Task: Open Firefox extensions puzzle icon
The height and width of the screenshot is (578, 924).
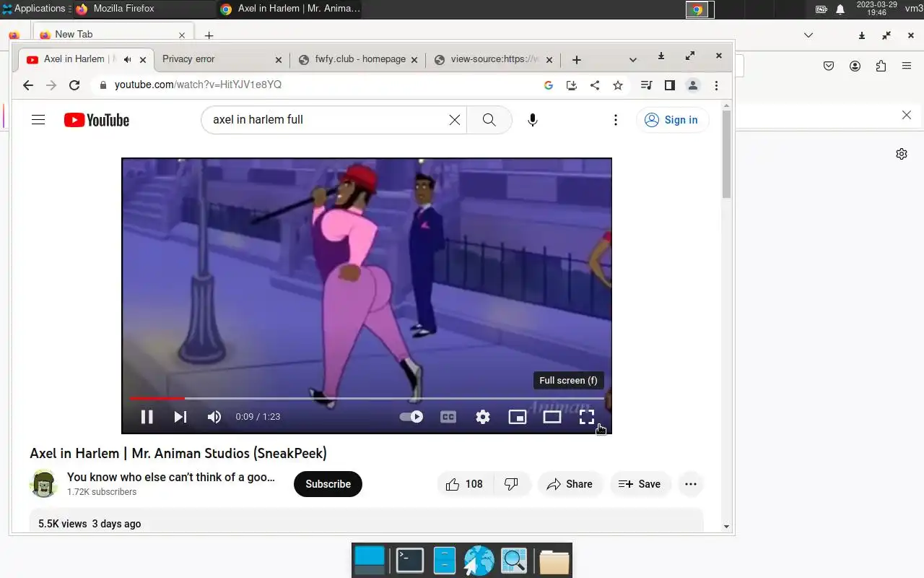Action: (881, 66)
